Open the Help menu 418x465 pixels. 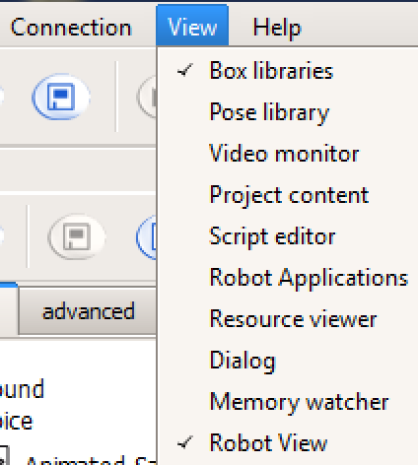pos(277,27)
